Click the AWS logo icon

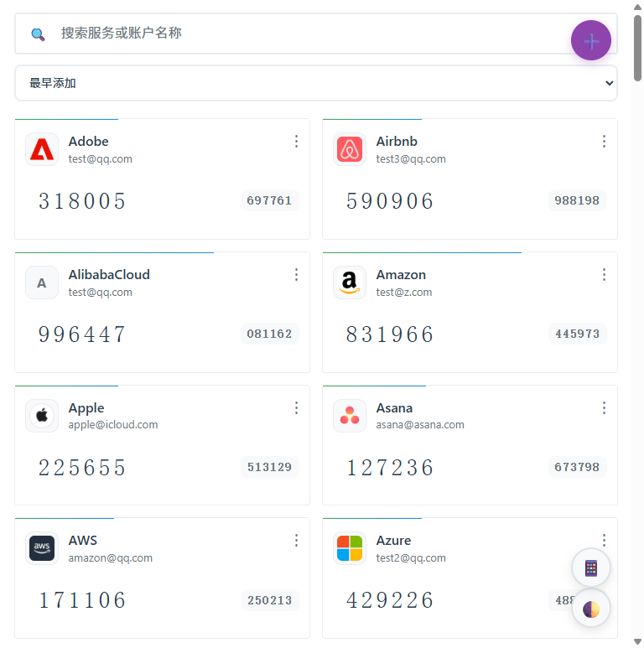(42, 548)
